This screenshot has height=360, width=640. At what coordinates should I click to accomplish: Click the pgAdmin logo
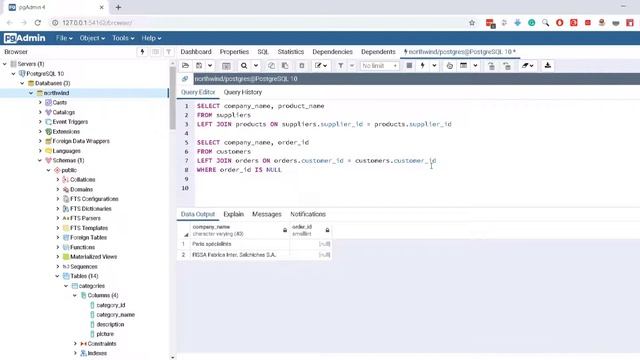tap(24, 38)
